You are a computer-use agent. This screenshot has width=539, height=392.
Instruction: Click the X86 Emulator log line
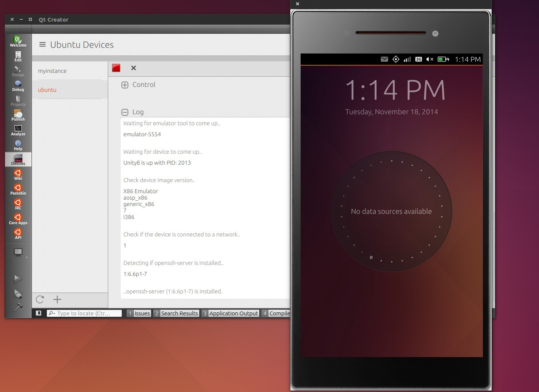[140, 191]
